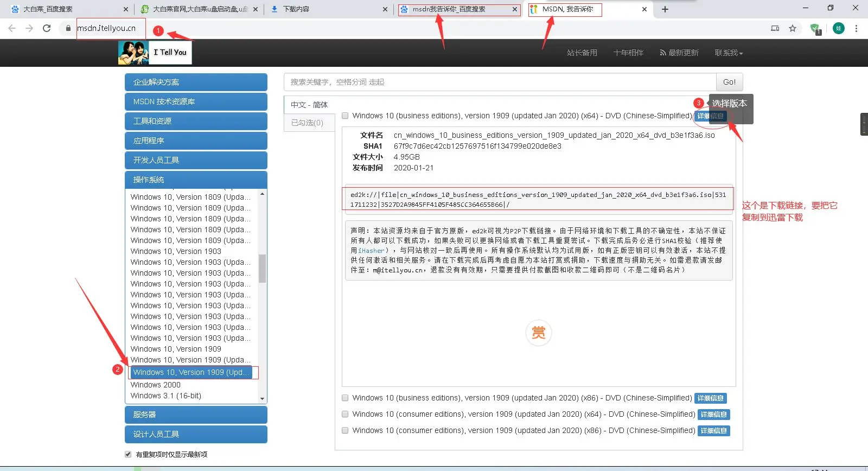Collapse the 操作系统 section
The image size is (868, 471).
point(196,180)
